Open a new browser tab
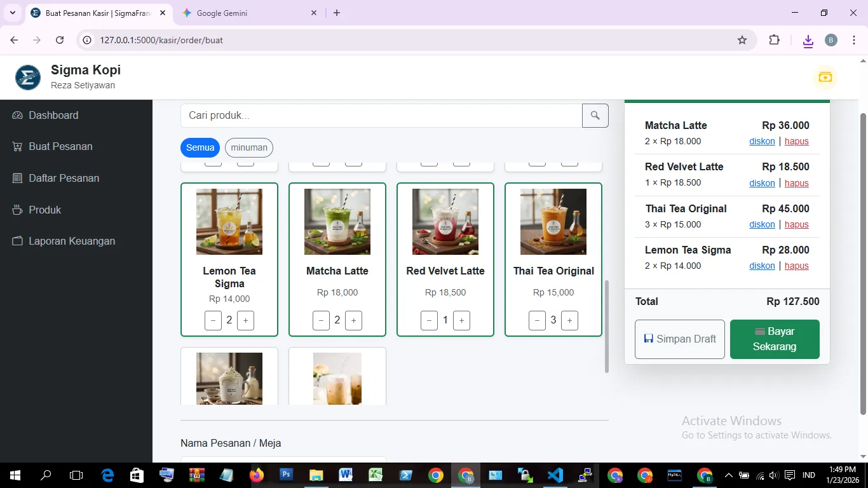This screenshot has width=868, height=488. pos(337,13)
